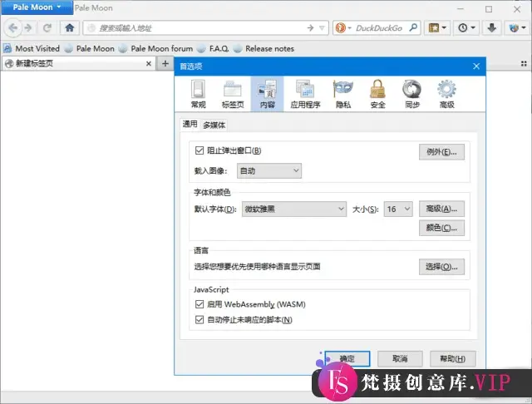Viewport: 532px width, 404px height.
Task: Click the 颜色(C)... colors button
Action: pos(441,228)
